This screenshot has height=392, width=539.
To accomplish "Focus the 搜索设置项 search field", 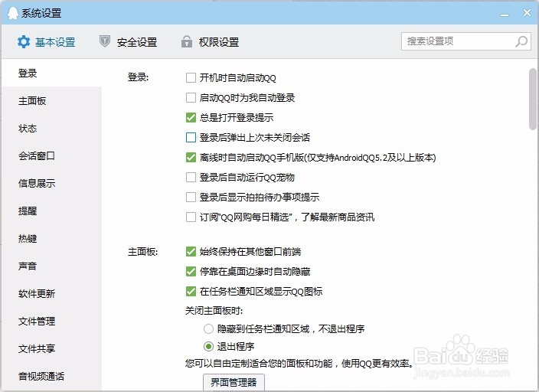I will 466,41.
